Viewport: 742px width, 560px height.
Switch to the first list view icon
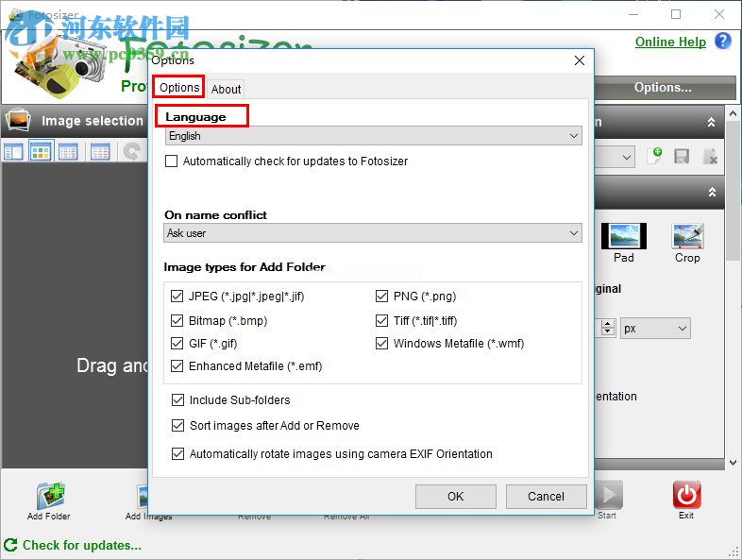13,151
